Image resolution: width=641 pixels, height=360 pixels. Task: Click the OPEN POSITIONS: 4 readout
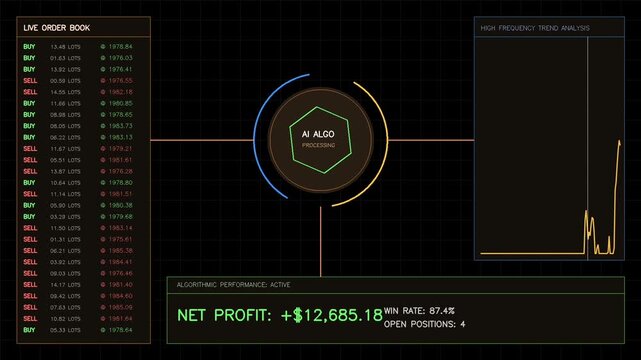point(424,324)
